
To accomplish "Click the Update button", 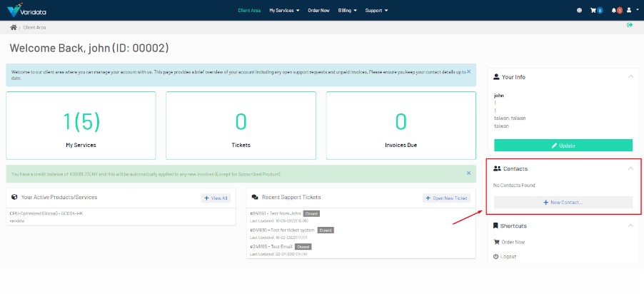I will (563, 146).
